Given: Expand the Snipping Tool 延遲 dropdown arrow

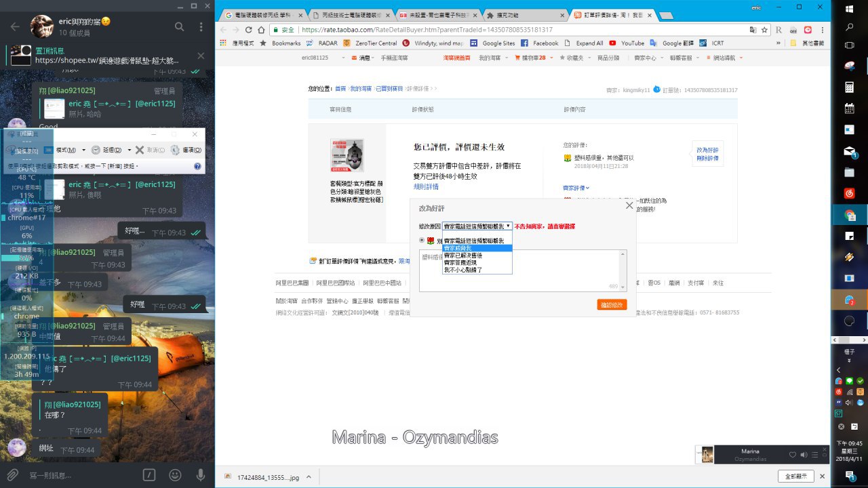Looking at the screenshot, I should click(128, 150).
